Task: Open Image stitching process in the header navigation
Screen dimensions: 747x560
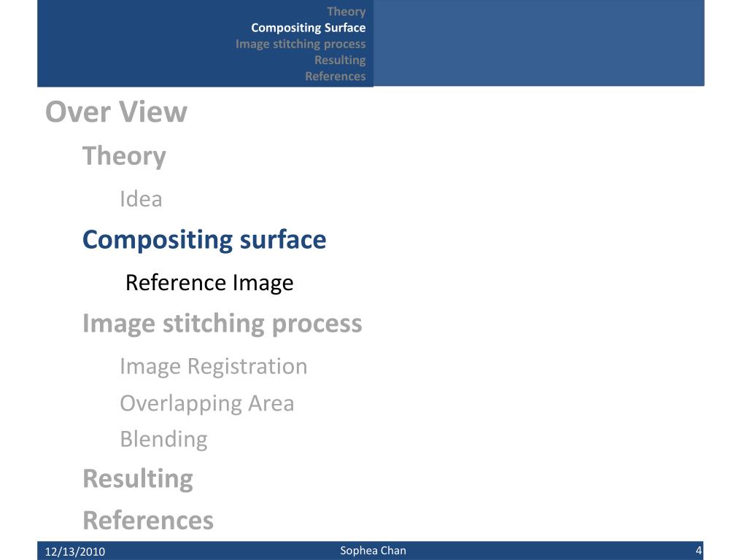Action: click(301, 44)
